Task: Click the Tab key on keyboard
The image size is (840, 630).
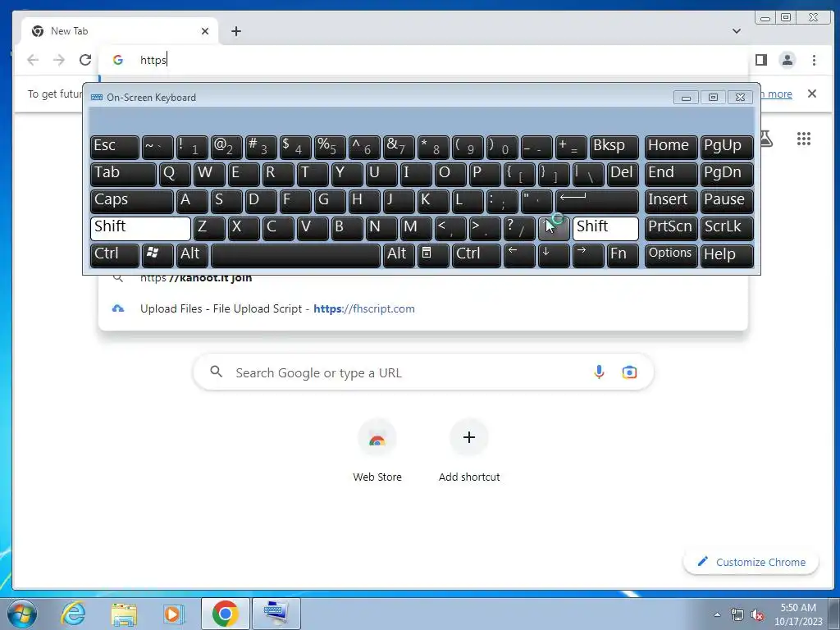Action: tap(123, 175)
